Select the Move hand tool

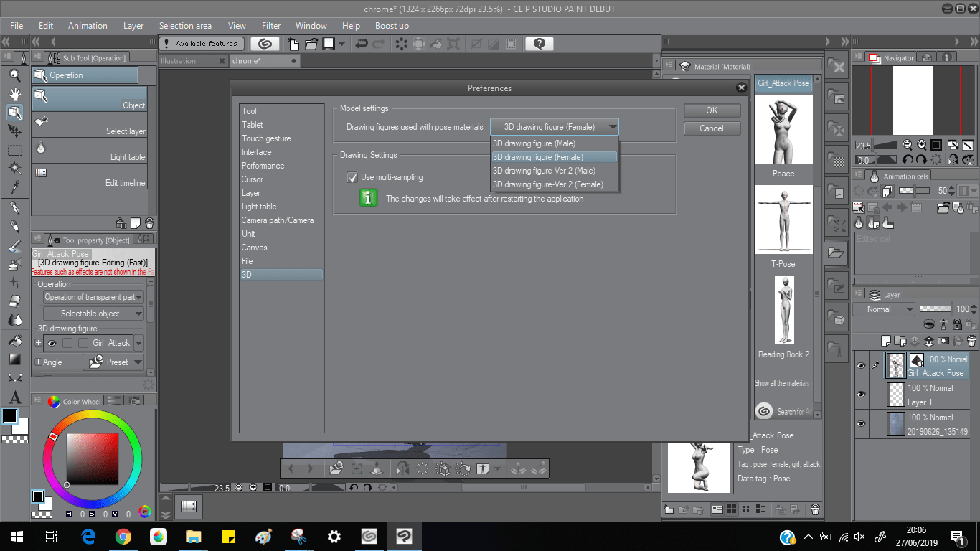point(14,94)
